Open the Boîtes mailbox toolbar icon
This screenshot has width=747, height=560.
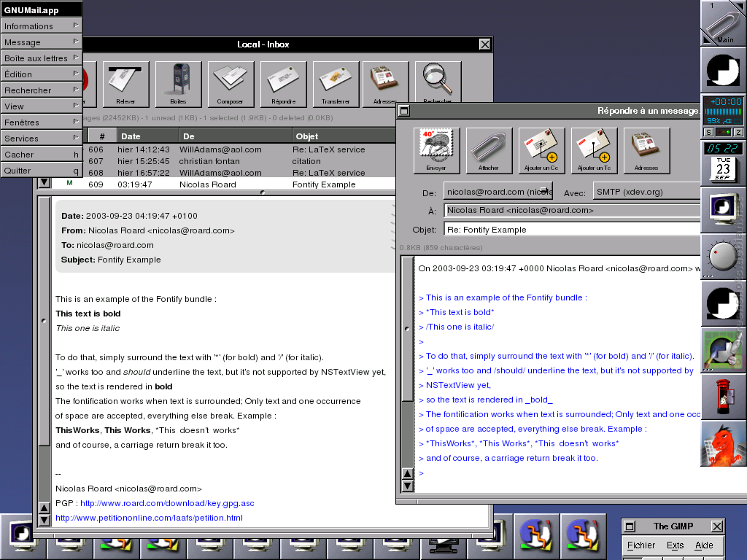click(x=178, y=84)
